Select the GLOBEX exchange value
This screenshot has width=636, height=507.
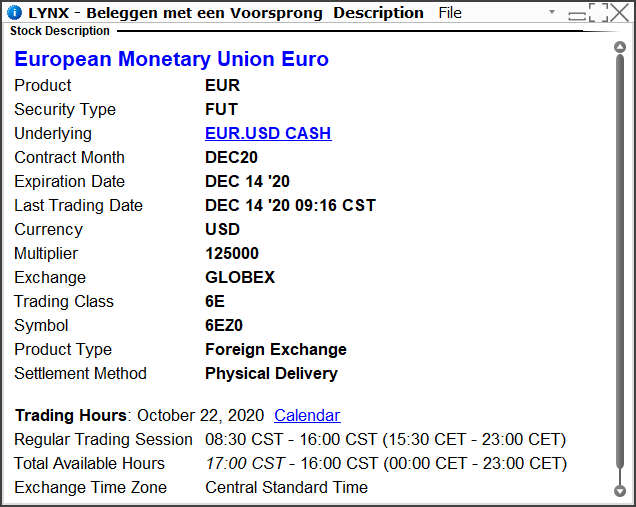tap(240, 277)
